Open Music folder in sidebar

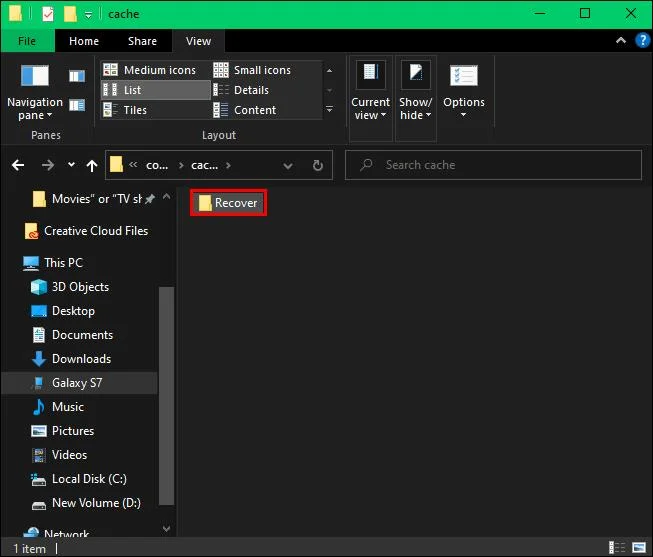[x=58, y=407]
